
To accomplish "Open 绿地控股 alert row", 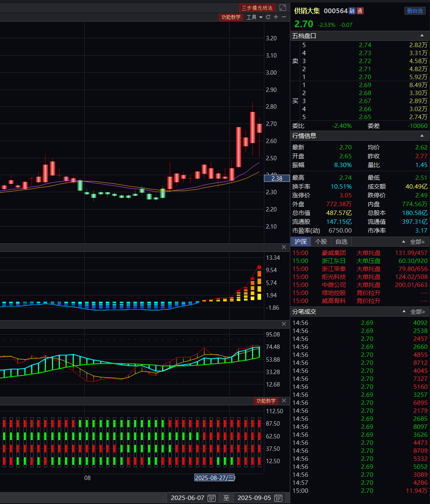I will pyautogui.click(x=360, y=293).
